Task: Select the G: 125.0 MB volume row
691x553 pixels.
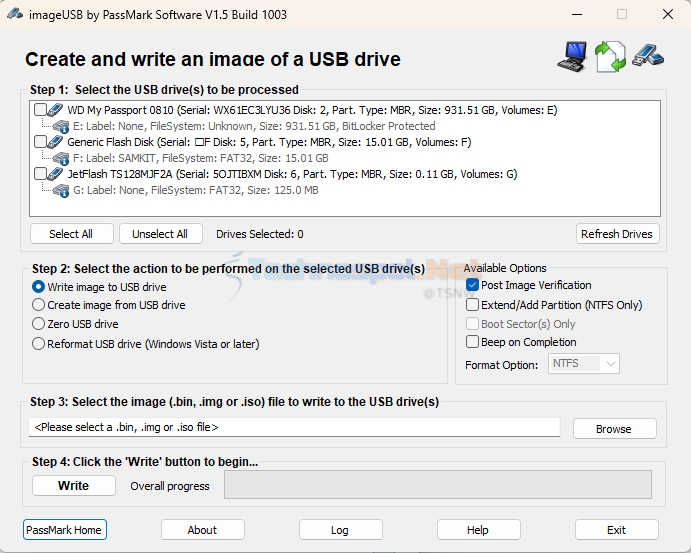Action: click(195, 190)
